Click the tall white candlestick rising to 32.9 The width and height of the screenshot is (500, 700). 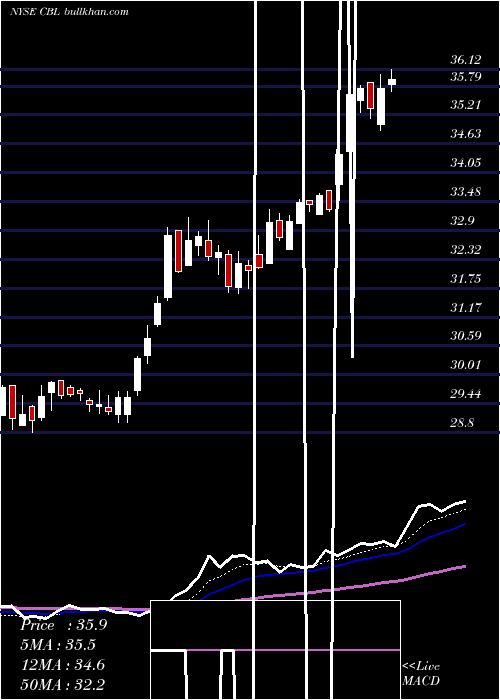pos(168,266)
